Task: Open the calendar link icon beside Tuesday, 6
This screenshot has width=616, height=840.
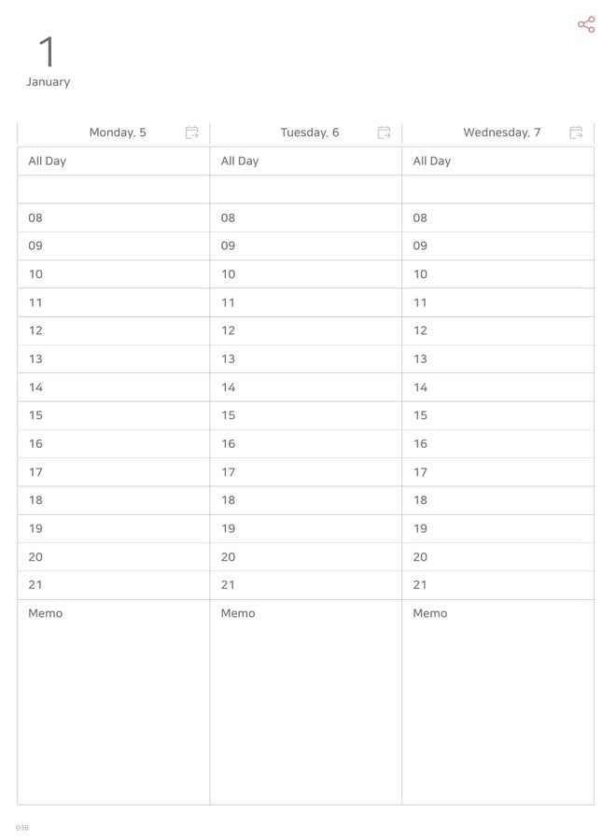Action: pyautogui.click(x=384, y=133)
